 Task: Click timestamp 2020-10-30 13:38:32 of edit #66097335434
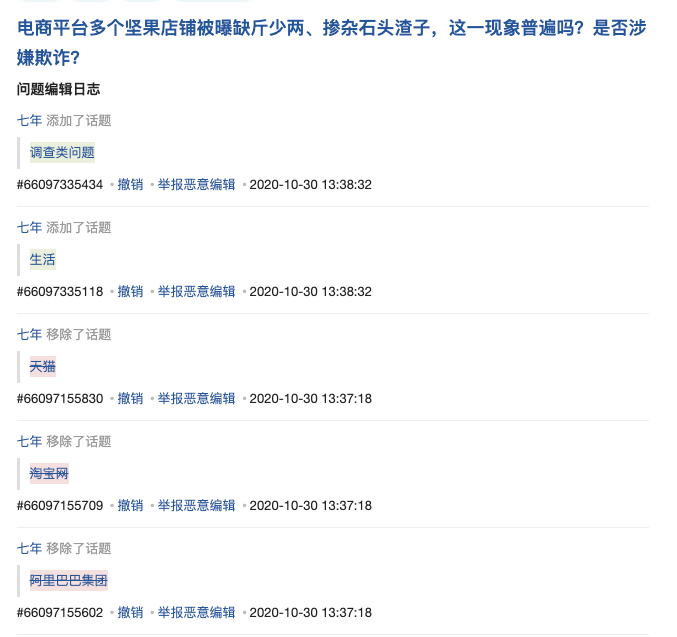click(310, 185)
